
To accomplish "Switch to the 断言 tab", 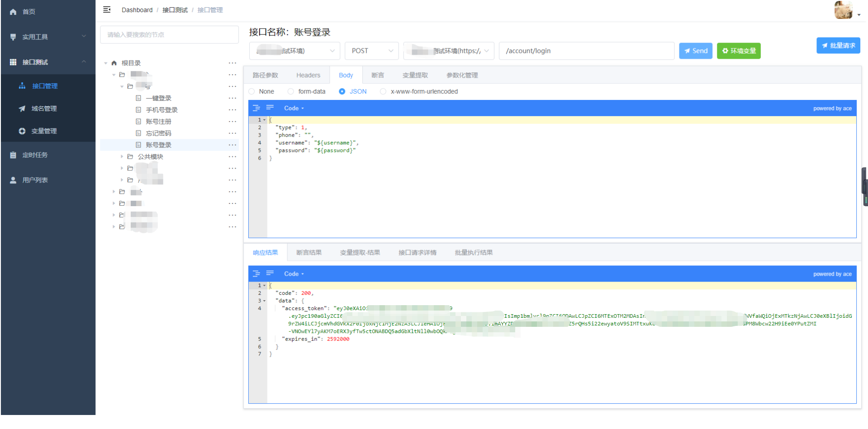I will (x=378, y=75).
